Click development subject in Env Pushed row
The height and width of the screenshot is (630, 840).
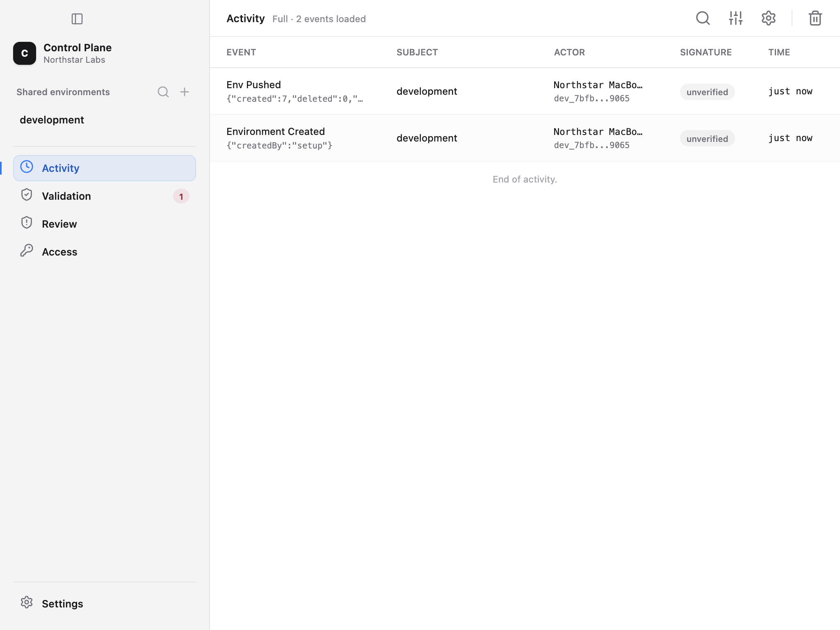coord(427,91)
